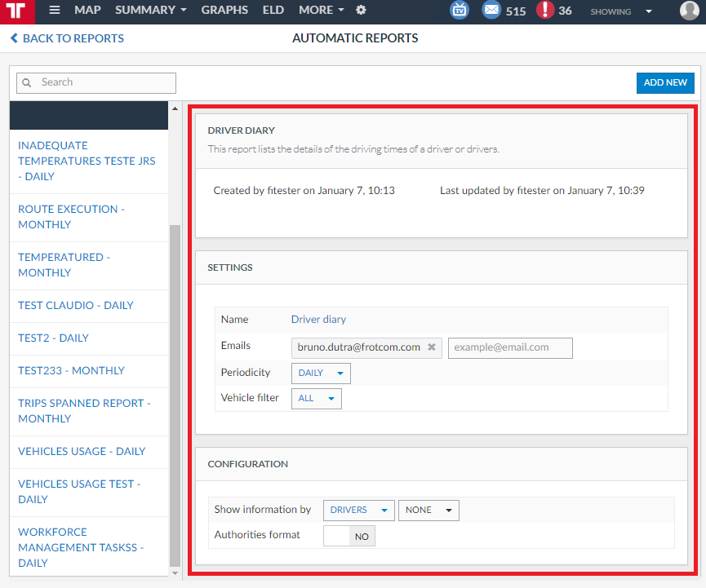Open the messages envelope icon
706x588 pixels.
(x=491, y=11)
